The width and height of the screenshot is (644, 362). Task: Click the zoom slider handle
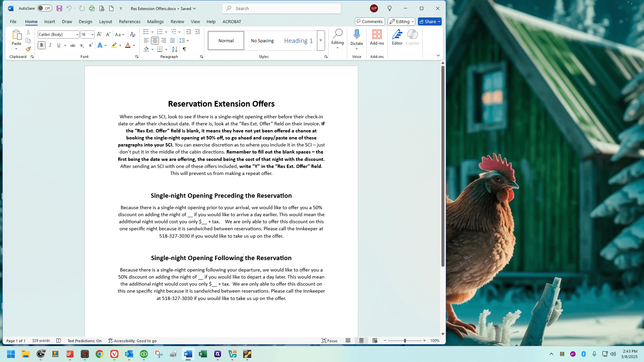[x=405, y=341]
